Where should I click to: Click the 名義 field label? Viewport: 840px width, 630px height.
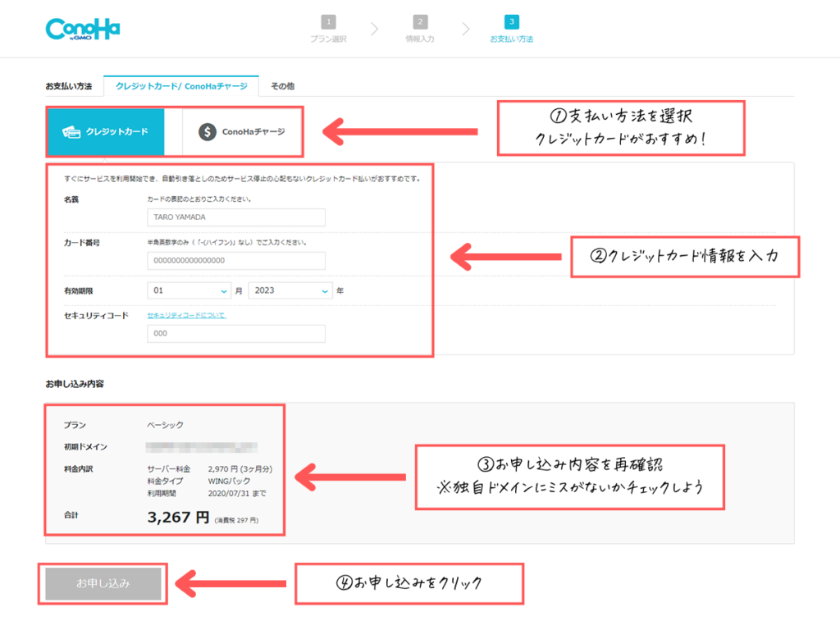click(x=71, y=200)
